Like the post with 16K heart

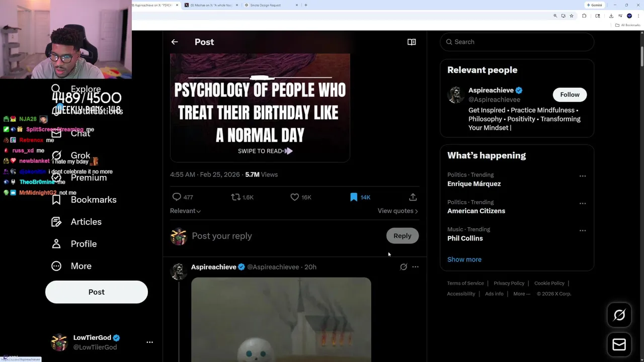coord(295,197)
